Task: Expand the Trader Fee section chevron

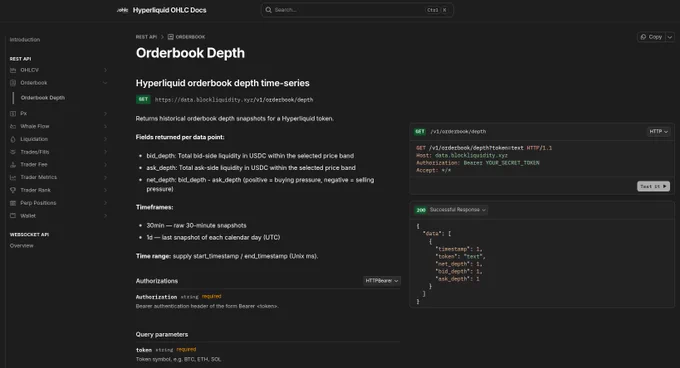Action: click(x=105, y=165)
